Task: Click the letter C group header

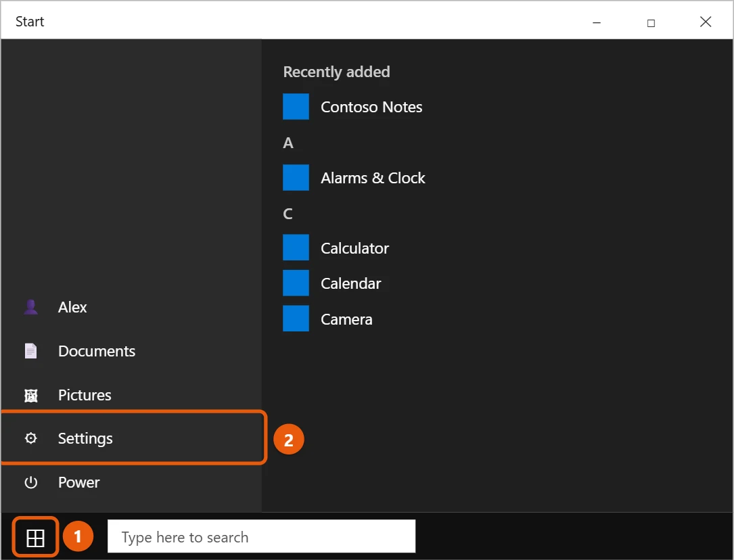Action: [x=288, y=214]
